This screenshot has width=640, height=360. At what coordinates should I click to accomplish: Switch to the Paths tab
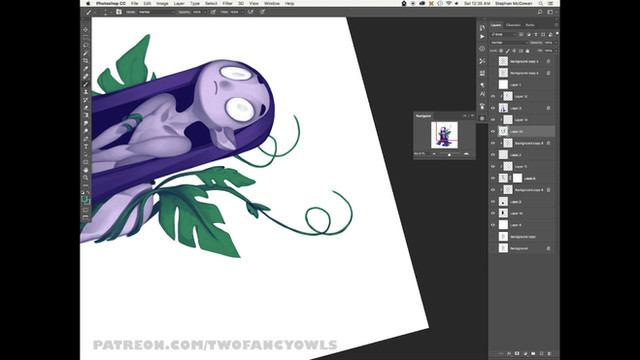tap(530, 25)
